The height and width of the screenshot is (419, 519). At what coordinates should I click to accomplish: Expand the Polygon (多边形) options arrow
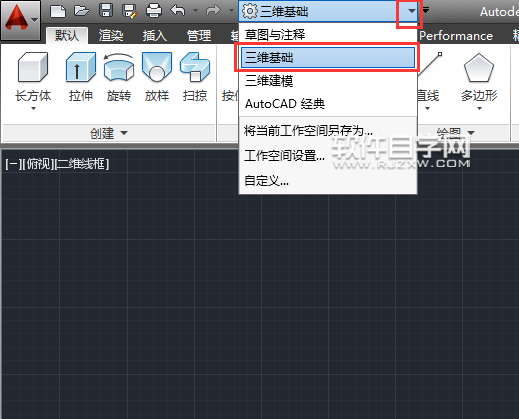479,108
